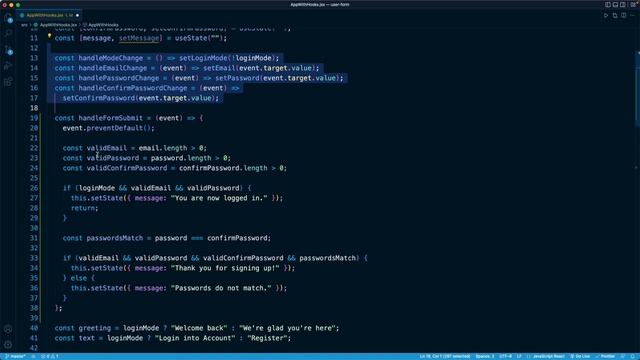Click the return statement on line 28
The height and width of the screenshot is (360, 640).
(x=84, y=208)
